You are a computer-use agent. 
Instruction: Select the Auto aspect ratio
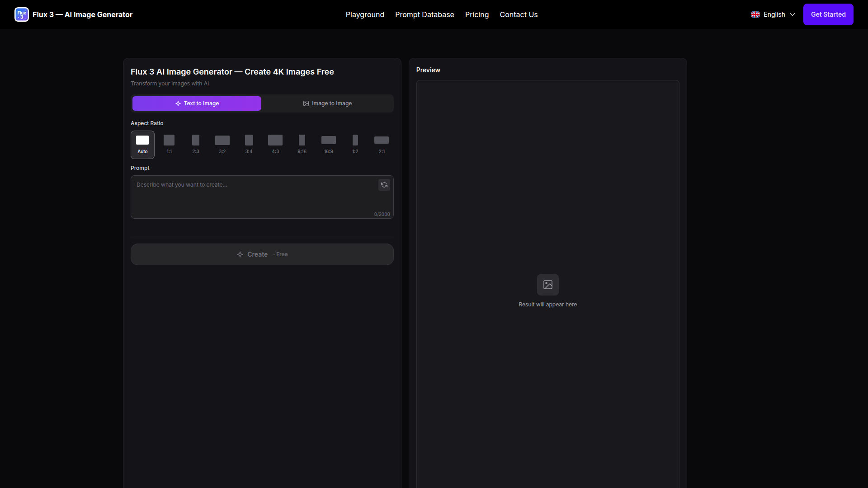pyautogui.click(x=142, y=145)
